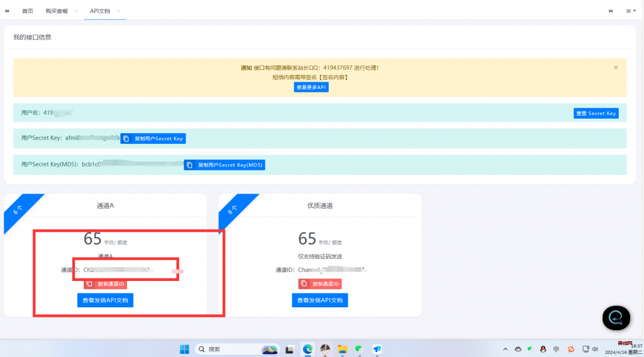Switch to the 购买套餐 tab

click(57, 11)
